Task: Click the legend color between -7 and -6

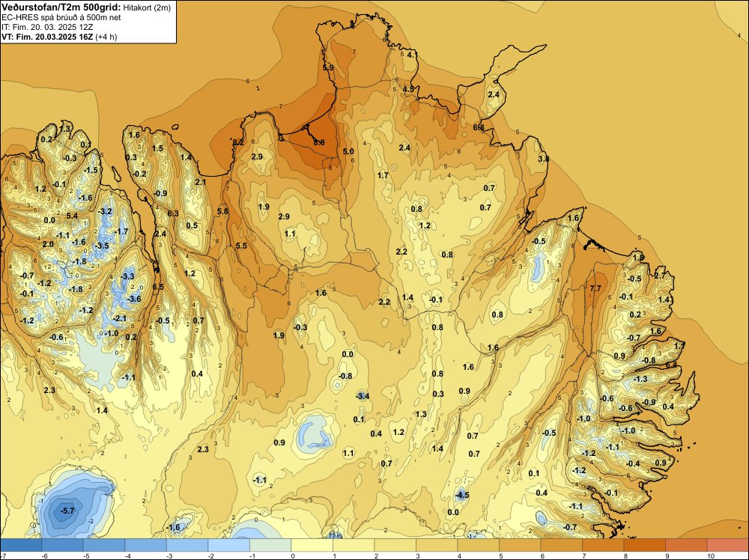Action: tap(21, 545)
